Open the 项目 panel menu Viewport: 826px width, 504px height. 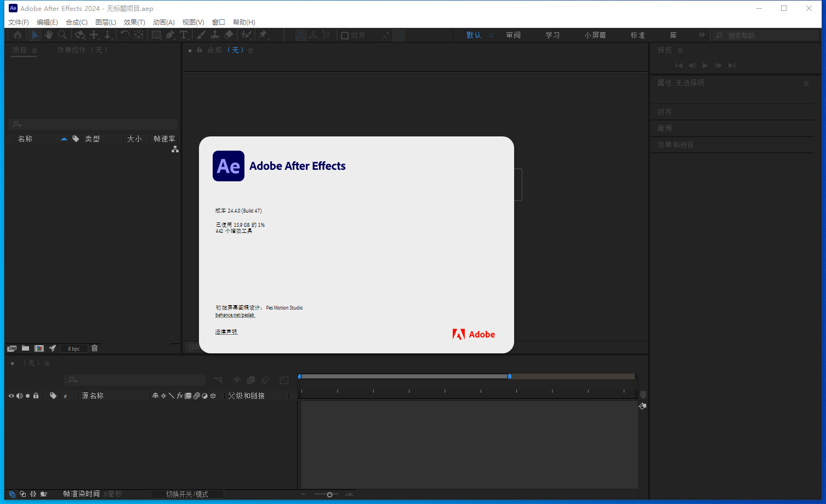click(x=35, y=50)
